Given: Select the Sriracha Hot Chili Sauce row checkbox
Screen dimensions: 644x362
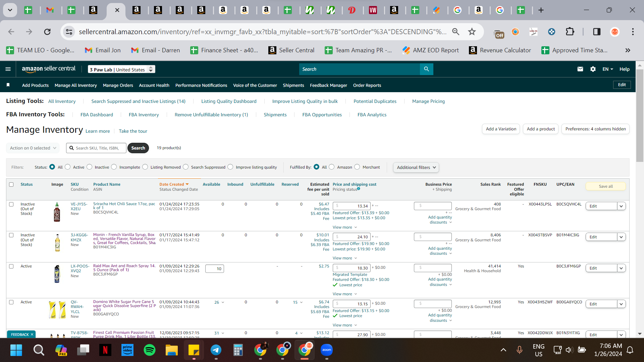Looking at the screenshot, I should (x=11, y=204).
